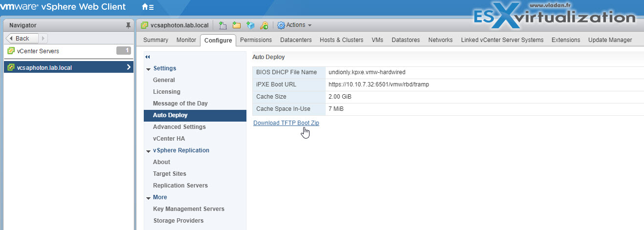Switch to the Summary tab
This screenshot has height=230, width=644.
[x=156, y=40]
